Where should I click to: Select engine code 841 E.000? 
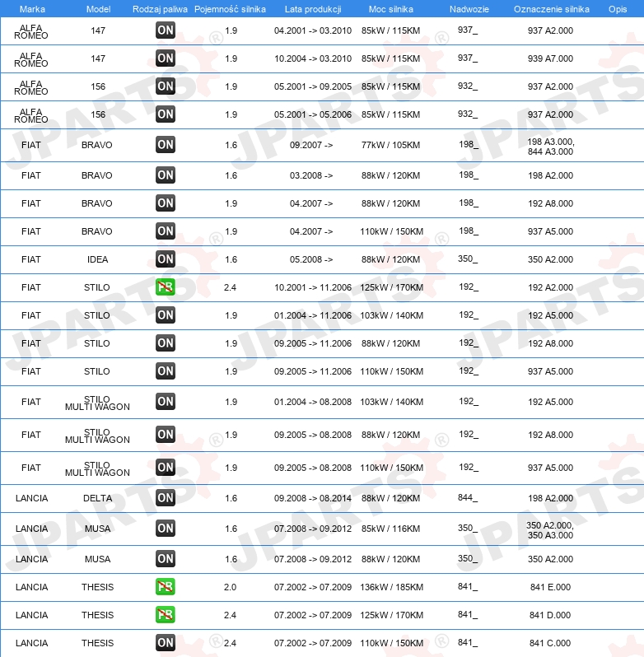coord(551,588)
